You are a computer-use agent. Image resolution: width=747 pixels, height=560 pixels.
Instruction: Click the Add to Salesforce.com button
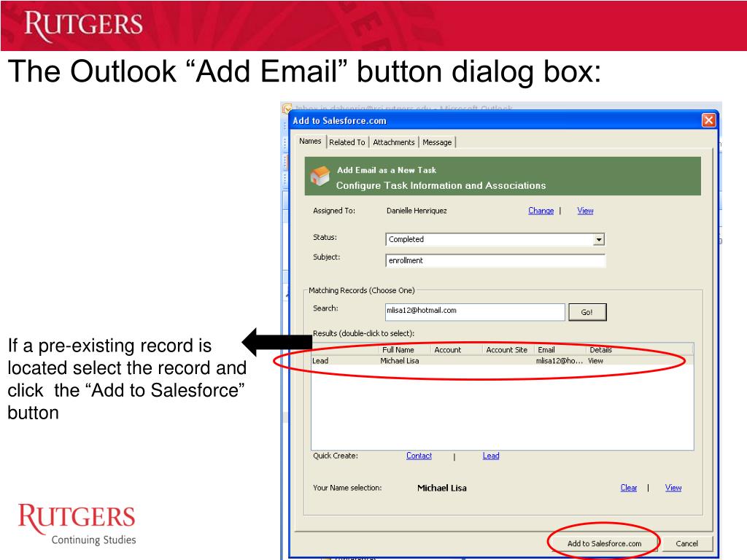604,543
